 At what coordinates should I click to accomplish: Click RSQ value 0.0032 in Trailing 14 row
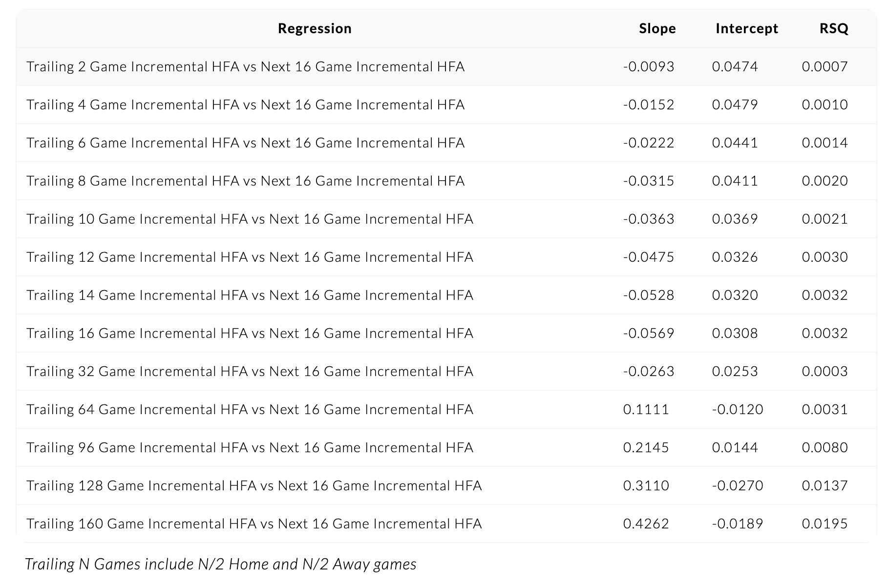(825, 295)
